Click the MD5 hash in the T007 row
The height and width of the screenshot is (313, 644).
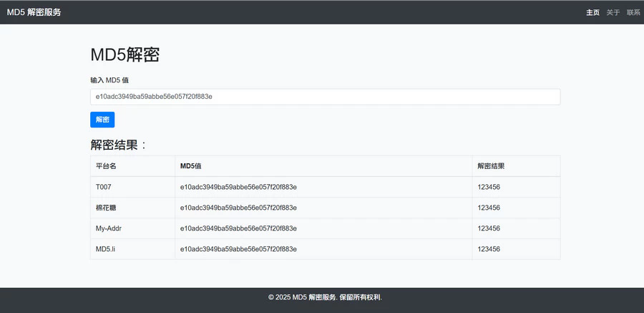238,187
